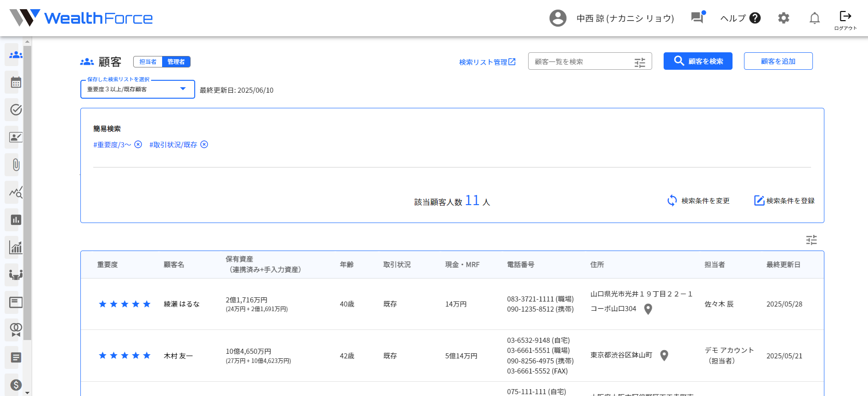Click 2億1,716万円 asset value
The height and width of the screenshot is (396, 868).
pyautogui.click(x=247, y=300)
